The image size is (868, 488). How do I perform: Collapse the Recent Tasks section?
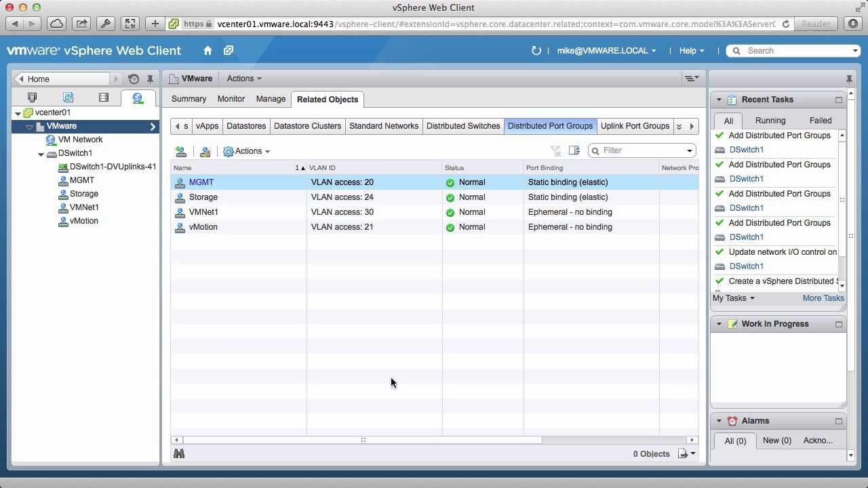719,100
